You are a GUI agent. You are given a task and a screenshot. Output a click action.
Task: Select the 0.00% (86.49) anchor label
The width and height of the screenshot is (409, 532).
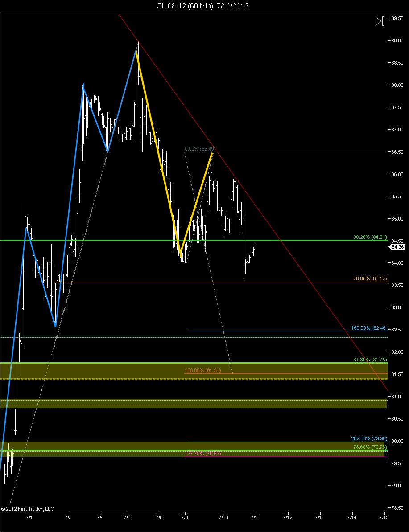coord(200,149)
